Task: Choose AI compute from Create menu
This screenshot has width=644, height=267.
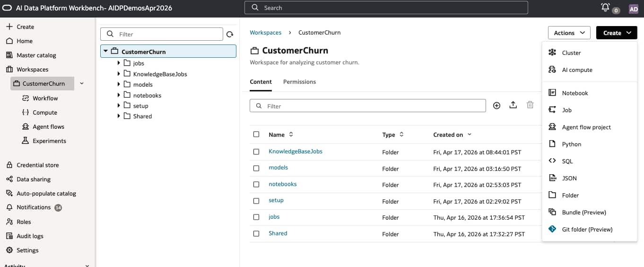Action: click(x=590, y=70)
